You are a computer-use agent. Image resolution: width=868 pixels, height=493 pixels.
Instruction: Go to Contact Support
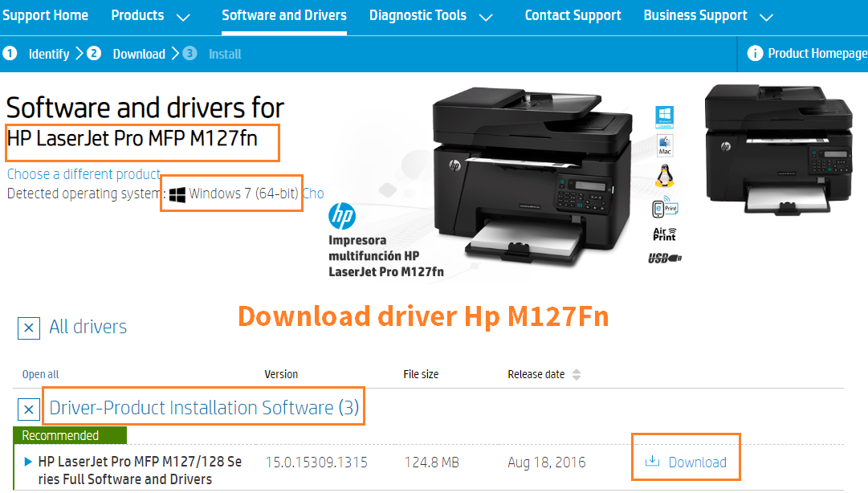[x=573, y=15]
